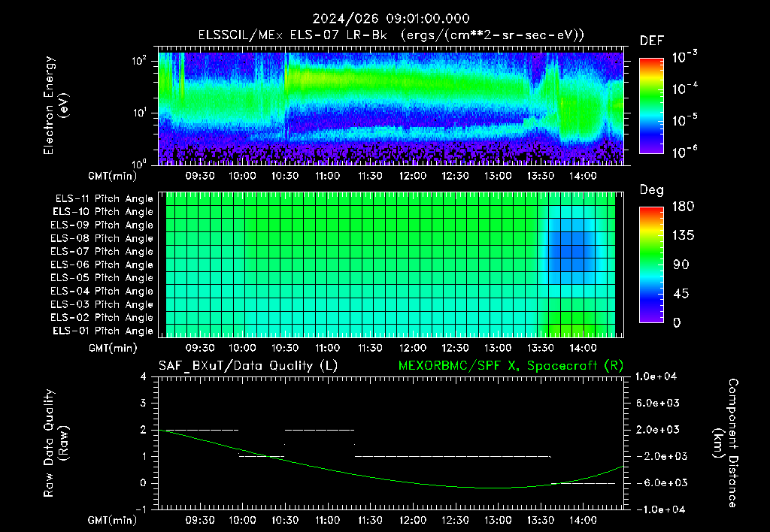Click the data quality tick label 3
Screen dimensions: 770x532
(144, 404)
